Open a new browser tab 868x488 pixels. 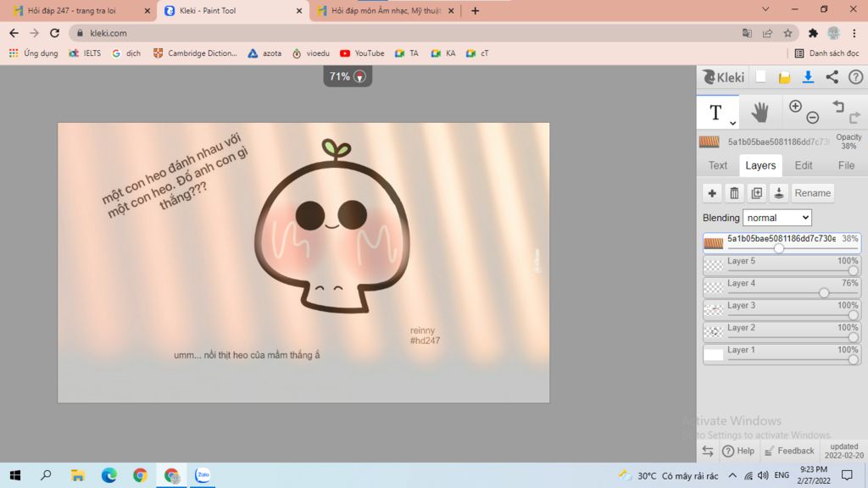(475, 10)
